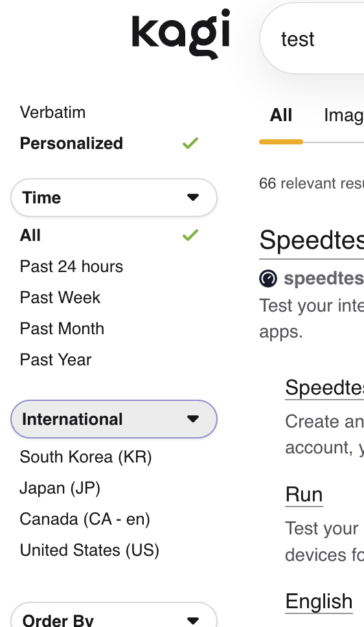
Task: Click the Kagi logo
Action: 181,34
